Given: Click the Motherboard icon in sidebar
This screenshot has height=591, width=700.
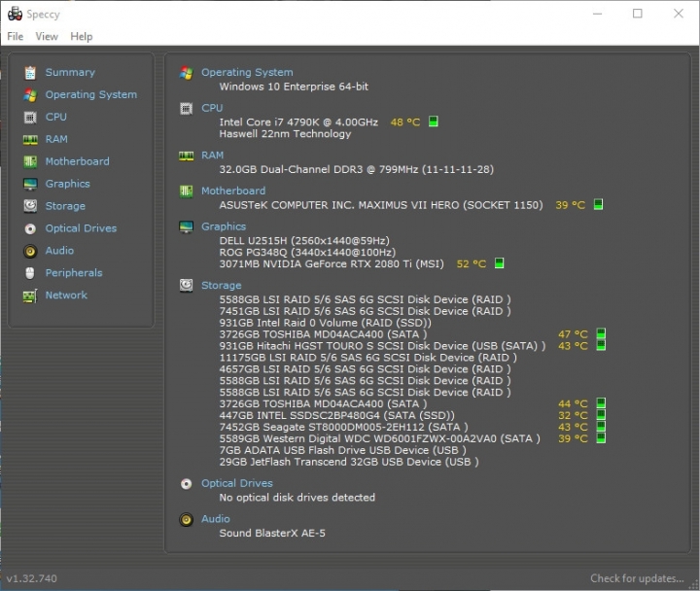Looking at the screenshot, I should point(30,161).
